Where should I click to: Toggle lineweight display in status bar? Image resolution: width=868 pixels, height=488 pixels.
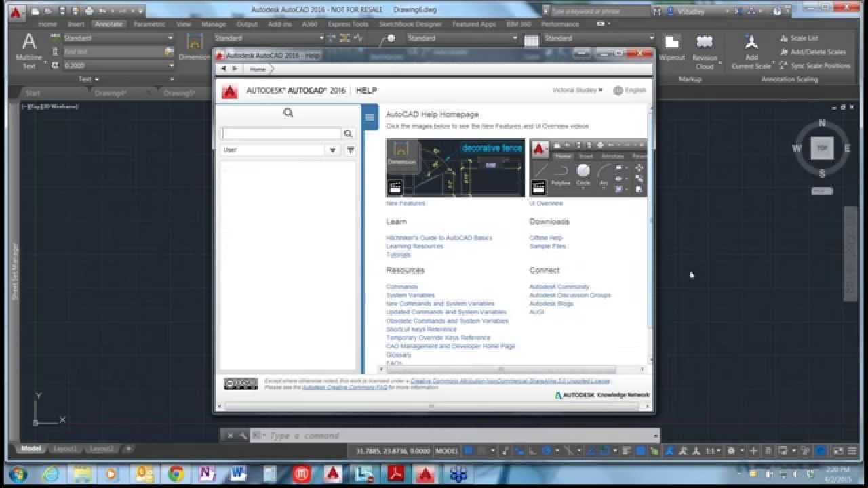[x=627, y=450]
